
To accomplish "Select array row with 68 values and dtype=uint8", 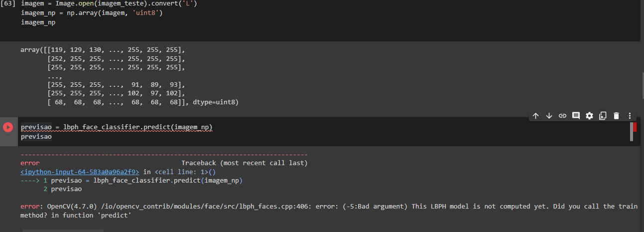I will click(143, 102).
